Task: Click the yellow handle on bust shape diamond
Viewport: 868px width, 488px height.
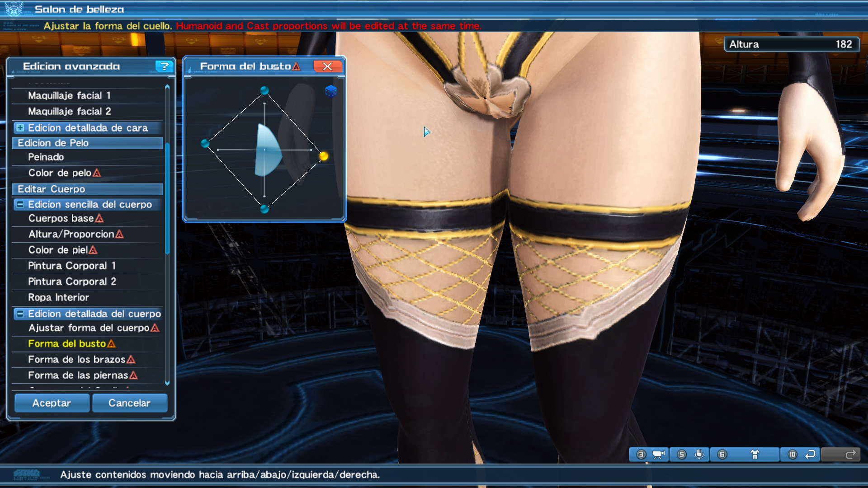Action: point(324,156)
